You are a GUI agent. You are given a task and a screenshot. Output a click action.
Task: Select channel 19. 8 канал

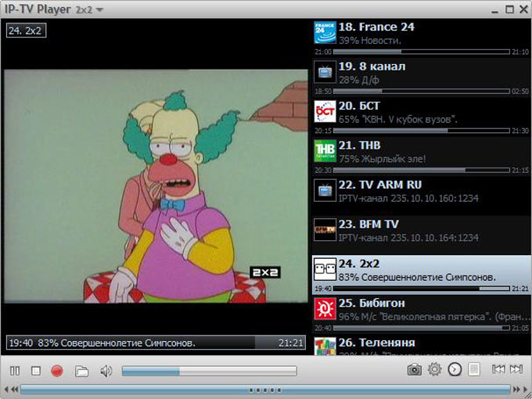point(422,77)
